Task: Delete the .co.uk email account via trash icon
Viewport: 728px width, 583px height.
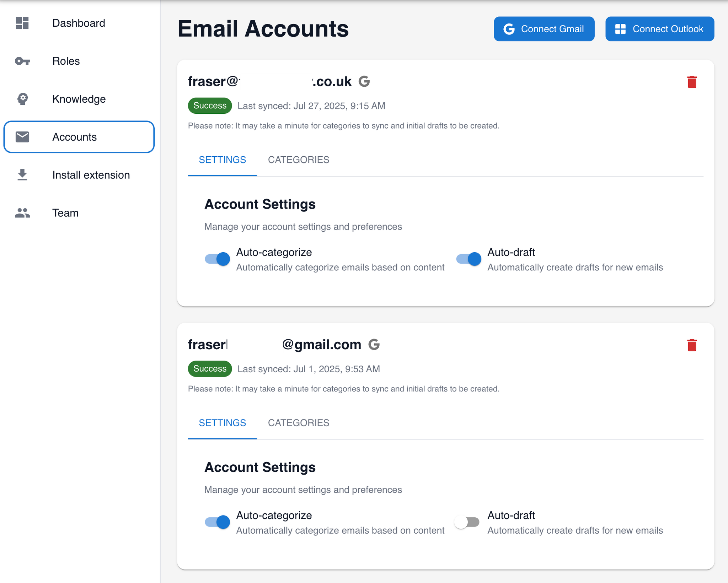Action: (x=691, y=82)
